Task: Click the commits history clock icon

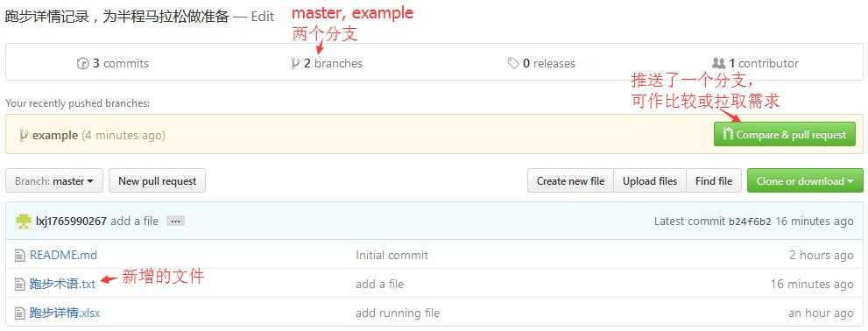Action: [82, 64]
